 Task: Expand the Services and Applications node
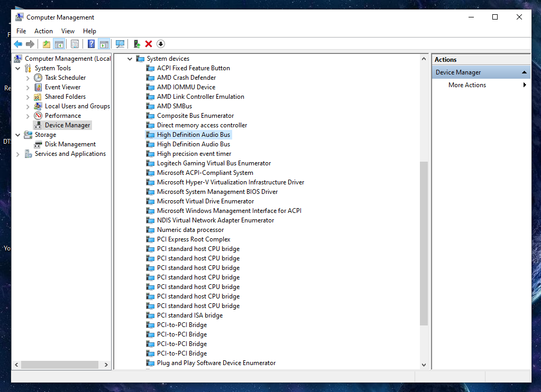17,154
